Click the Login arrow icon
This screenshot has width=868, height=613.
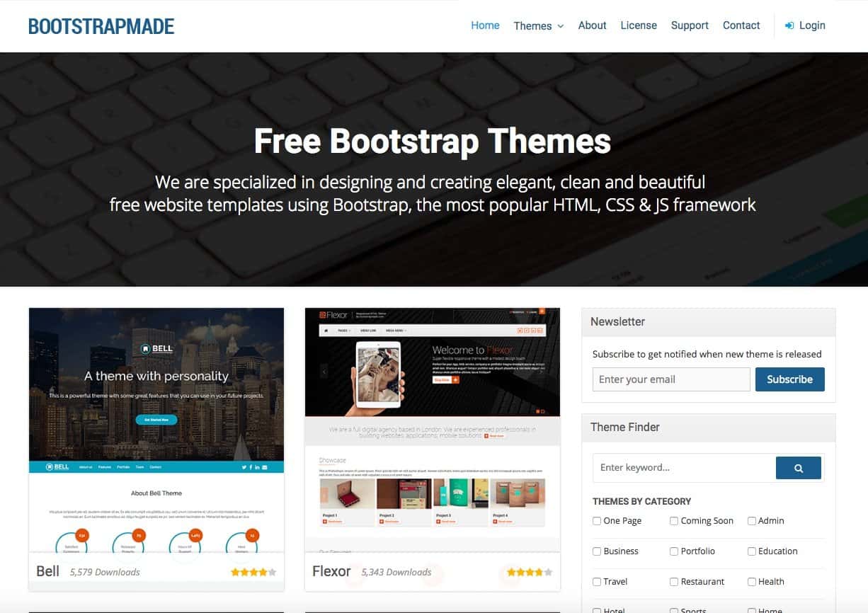click(789, 25)
